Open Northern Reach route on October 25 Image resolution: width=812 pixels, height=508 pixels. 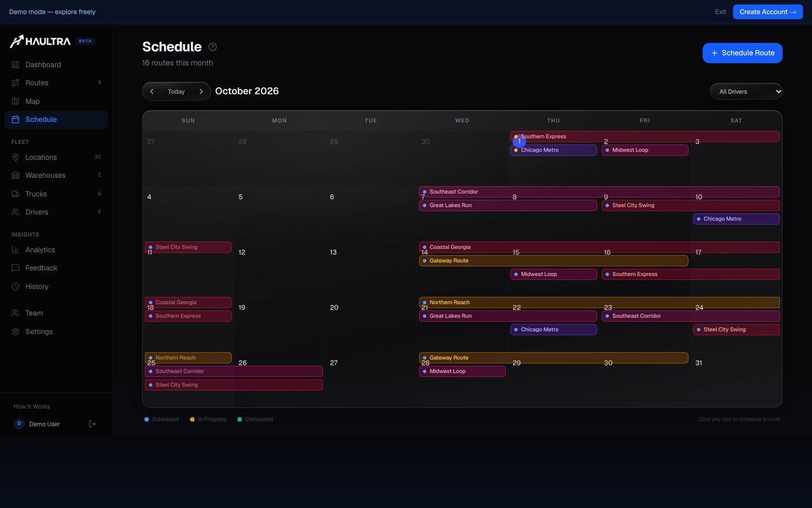[x=188, y=358]
